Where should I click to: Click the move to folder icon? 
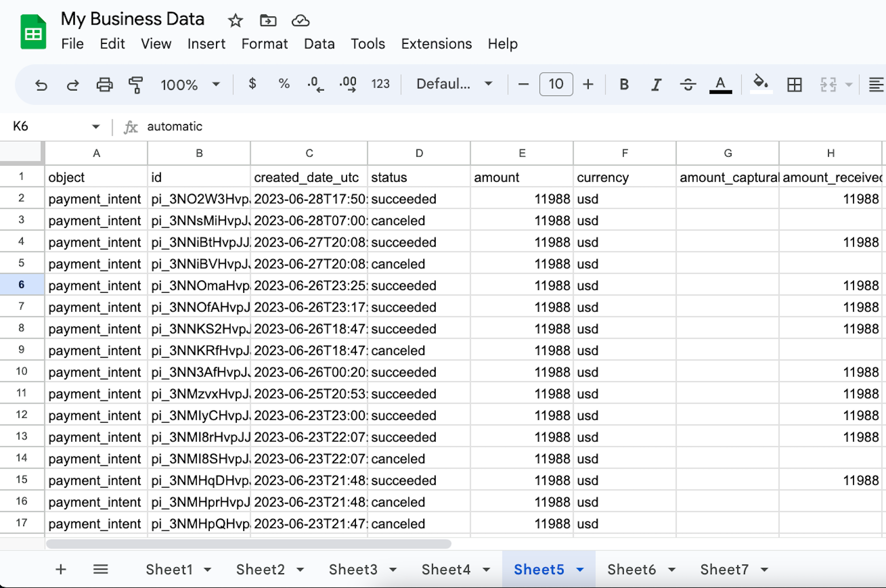pyautogui.click(x=268, y=21)
